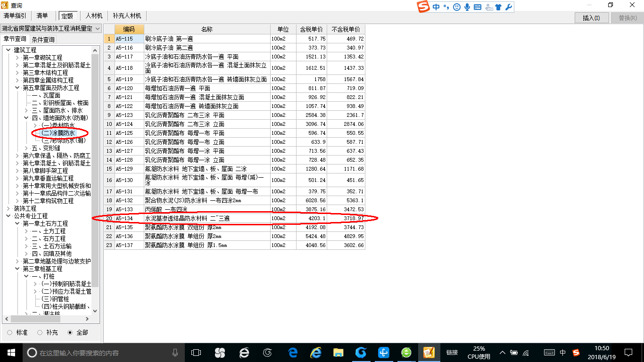Screen dimensions: 644x362
Task: Open the Sogou skin shirt icon
Action: (x=499, y=7)
